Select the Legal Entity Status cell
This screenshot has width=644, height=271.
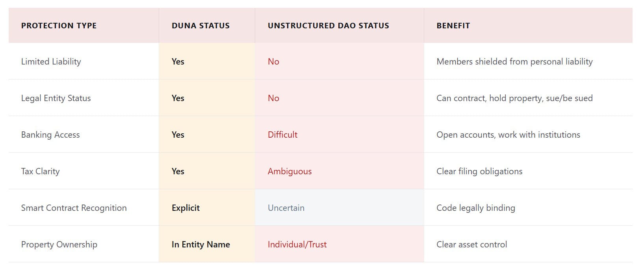coord(56,98)
